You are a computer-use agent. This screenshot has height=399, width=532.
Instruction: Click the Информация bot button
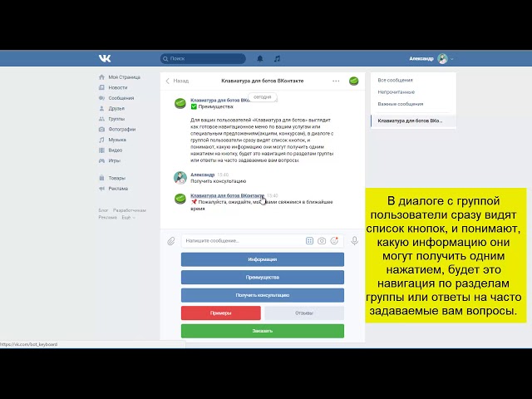click(x=263, y=259)
